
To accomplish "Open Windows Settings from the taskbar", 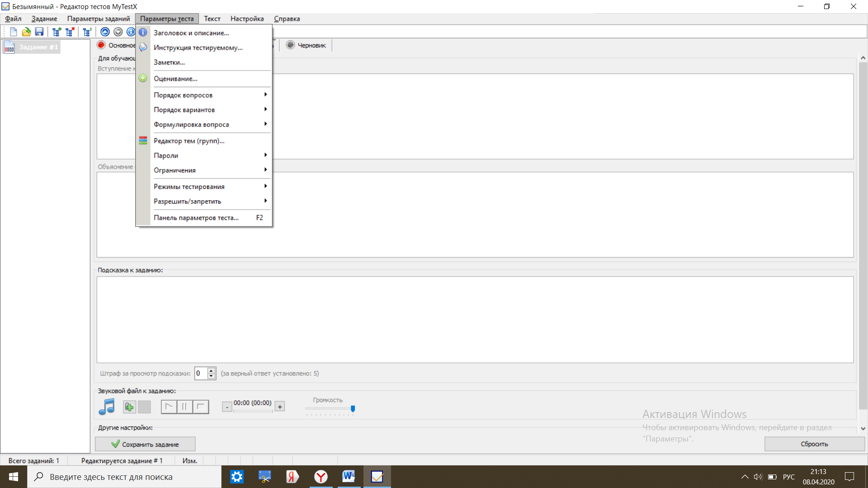I will 237,477.
